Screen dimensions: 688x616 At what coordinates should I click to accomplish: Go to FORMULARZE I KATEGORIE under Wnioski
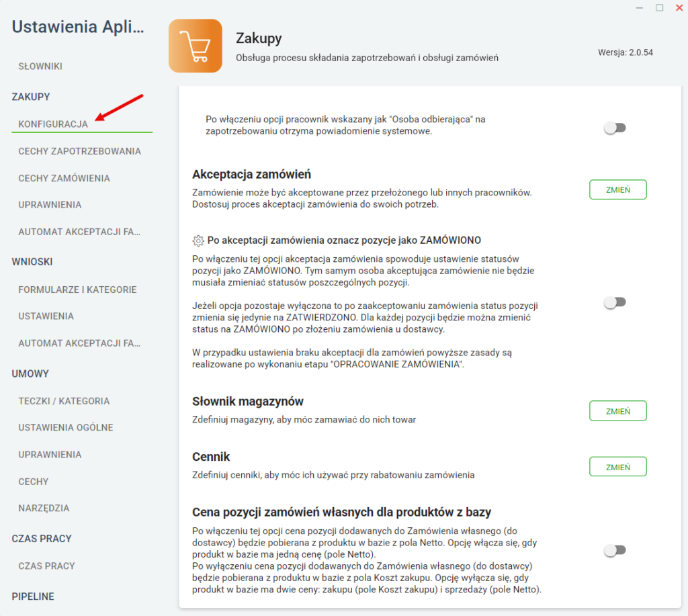coord(77,290)
